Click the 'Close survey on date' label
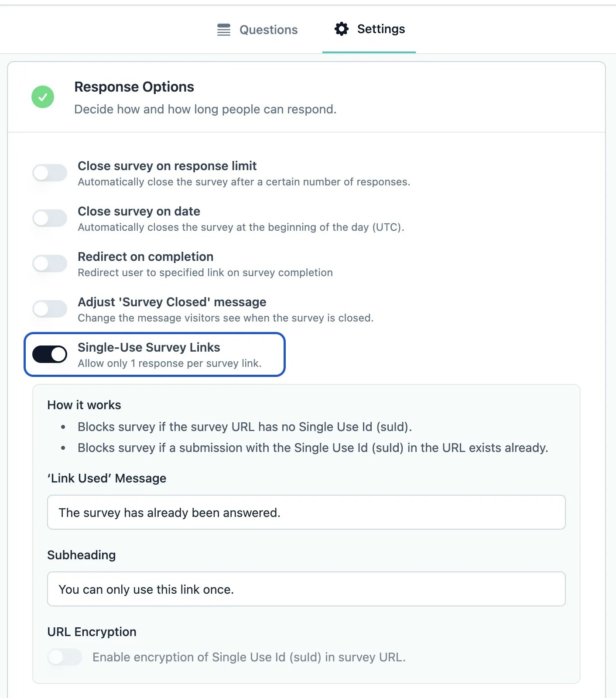The height and width of the screenshot is (698, 616). (139, 212)
